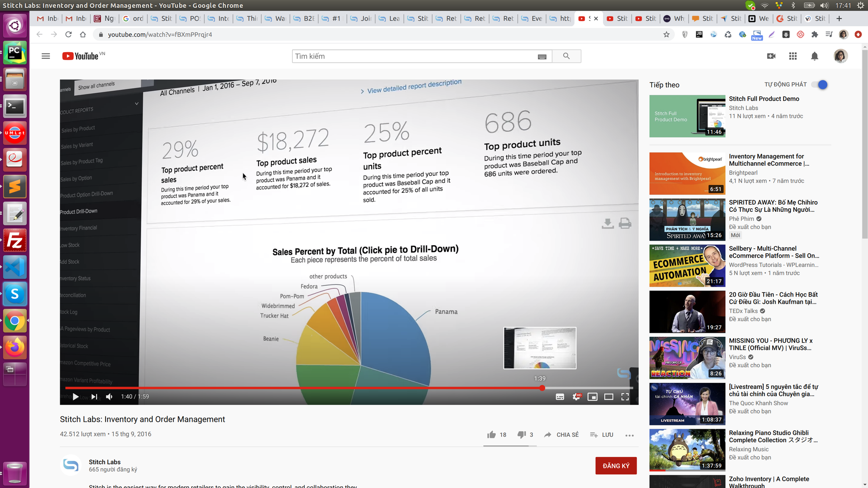Click the red video progress bar
868x488 pixels.
tap(297, 388)
